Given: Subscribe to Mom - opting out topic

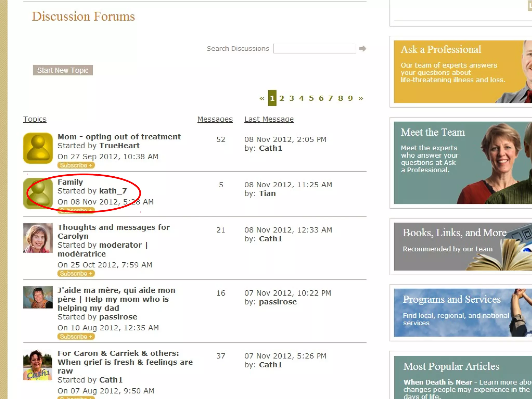Looking at the screenshot, I should tap(76, 165).
